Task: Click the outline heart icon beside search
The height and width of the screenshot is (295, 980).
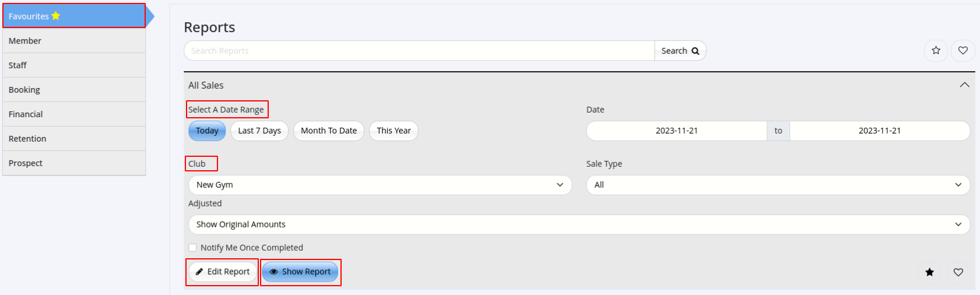Action: (963, 51)
